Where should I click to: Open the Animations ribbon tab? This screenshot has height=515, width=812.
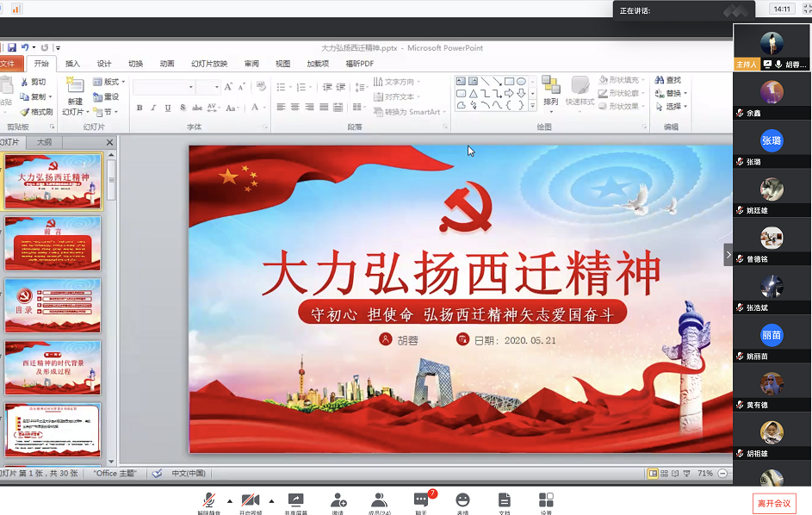[x=167, y=64]
